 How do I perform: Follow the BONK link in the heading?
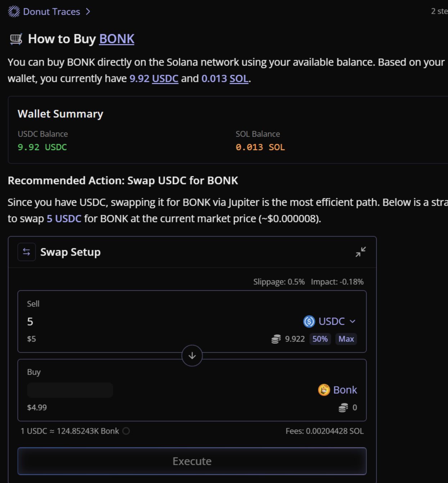click(x=117, y=39)
